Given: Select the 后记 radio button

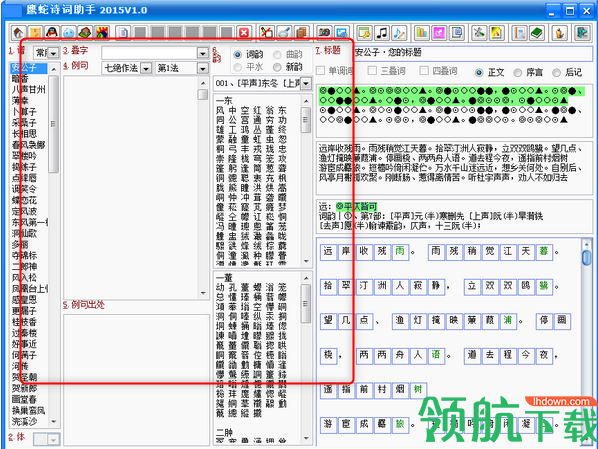Looking at the screenshot, I should coord(556,72).
